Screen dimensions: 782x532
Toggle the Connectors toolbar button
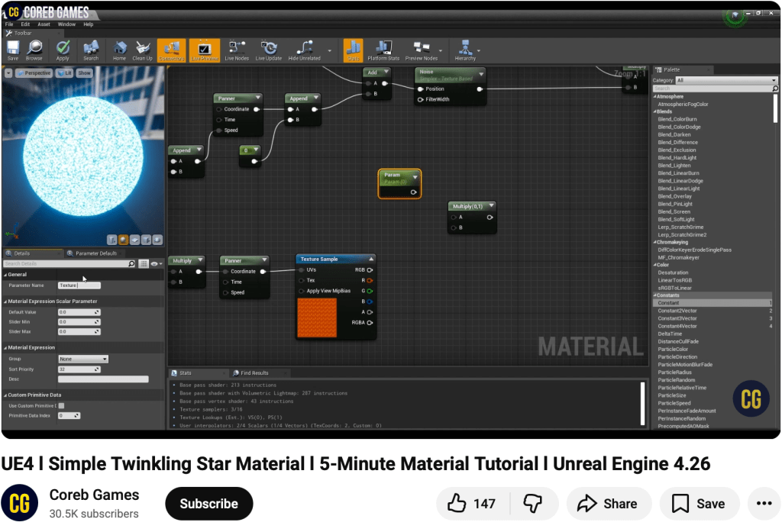171,50
